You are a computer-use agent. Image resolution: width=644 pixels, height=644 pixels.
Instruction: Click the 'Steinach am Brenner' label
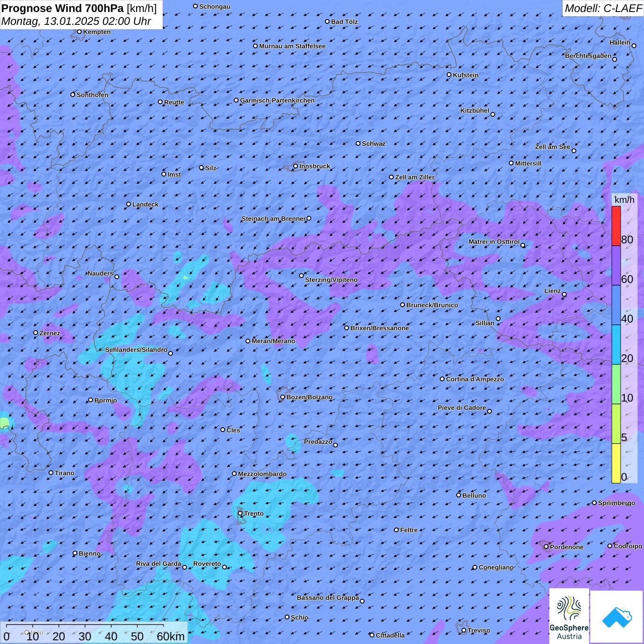[x=273, y=218]
